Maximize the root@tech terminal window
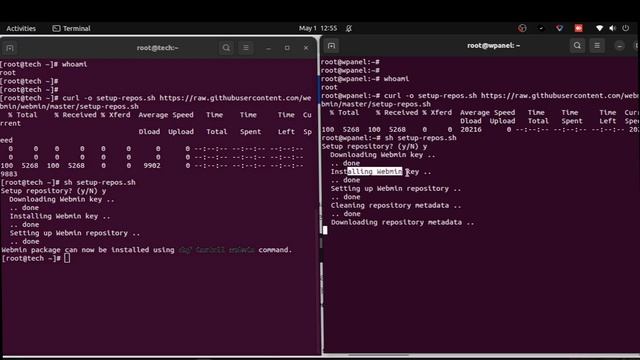This screenshot has height=360, width=640. [x=287, y=48]
